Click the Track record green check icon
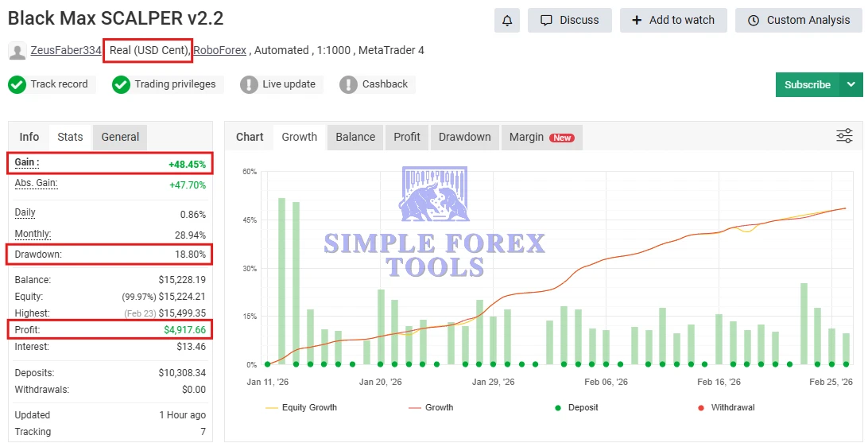The height and width of the screenshot is (447, 868). pyautogui.click(x=17, y=85)
